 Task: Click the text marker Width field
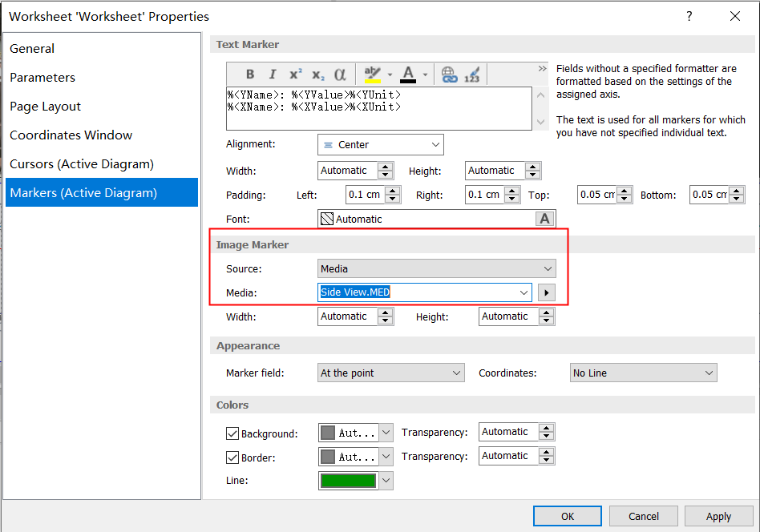click(x=347, y=171)
